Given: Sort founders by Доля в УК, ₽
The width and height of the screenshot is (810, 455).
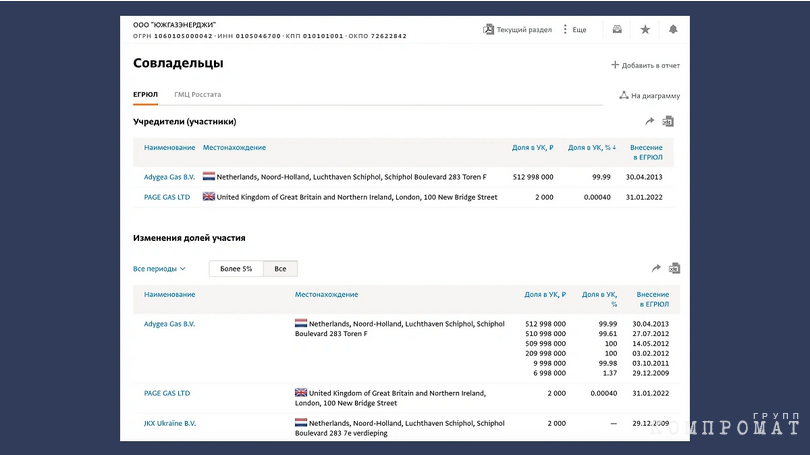Looking at the screenshot, I should click(x=532, y=147).
